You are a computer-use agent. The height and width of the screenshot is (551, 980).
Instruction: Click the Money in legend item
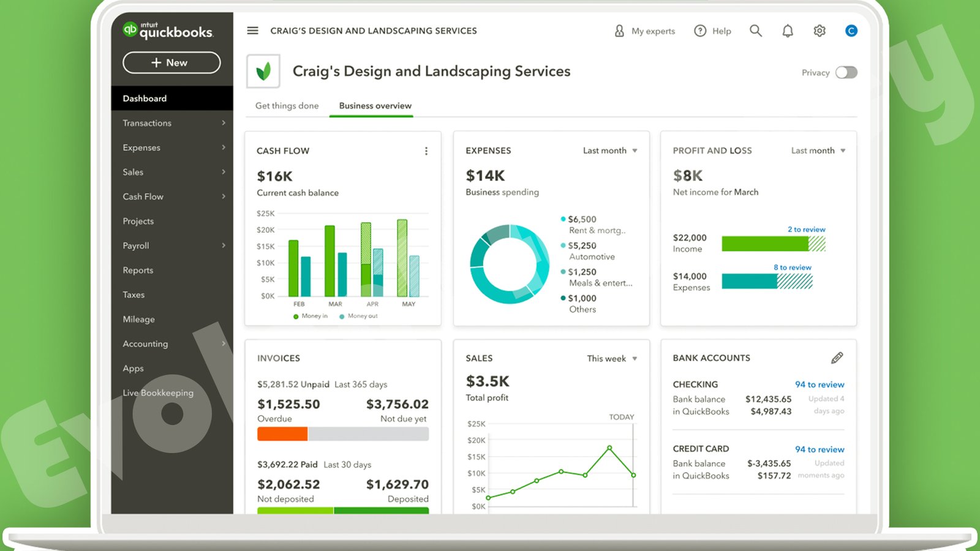pos(311,316)
